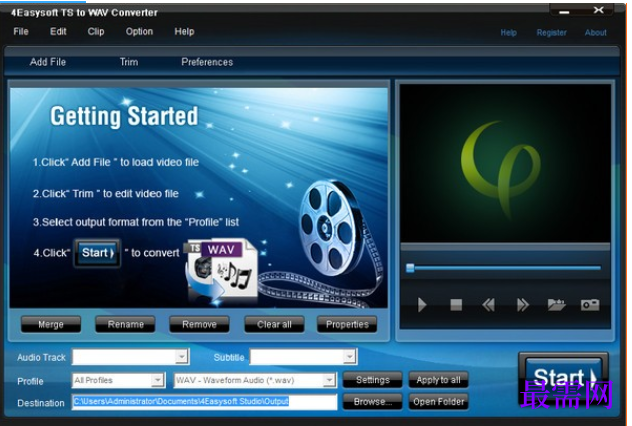Image resolution: width=632 pixels, height=426 pixels.
Task: Click the Destination path input field
Action: (x=205, y=402)
